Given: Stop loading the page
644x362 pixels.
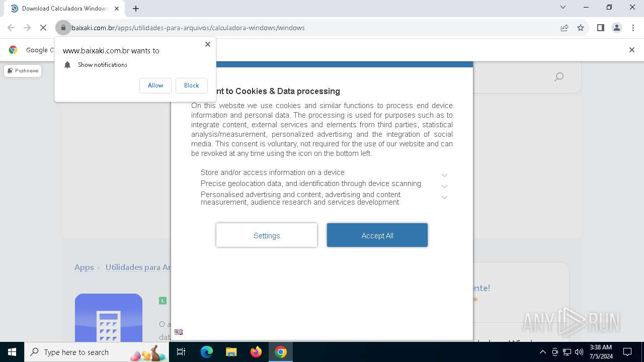Looking at the screenshot, I should point(43,28).
